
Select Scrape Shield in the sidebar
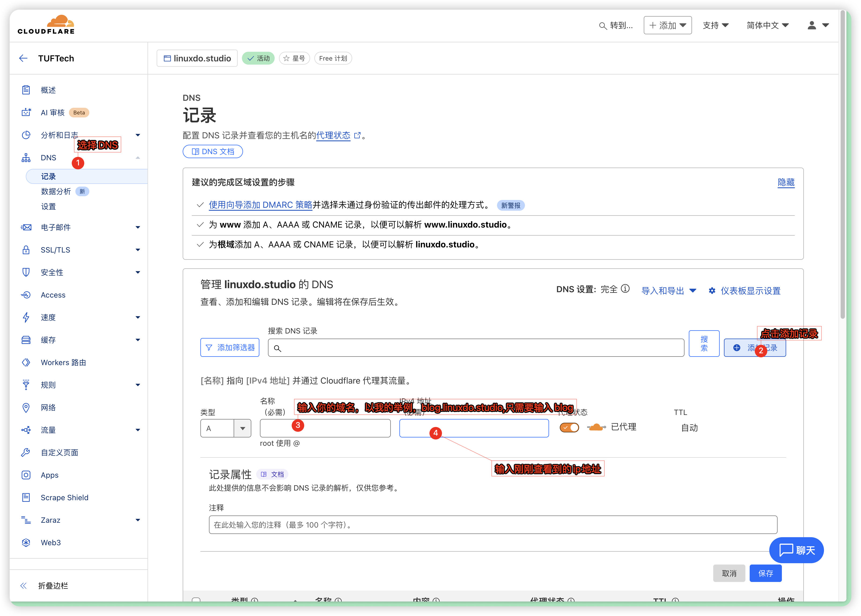(65, 497)
